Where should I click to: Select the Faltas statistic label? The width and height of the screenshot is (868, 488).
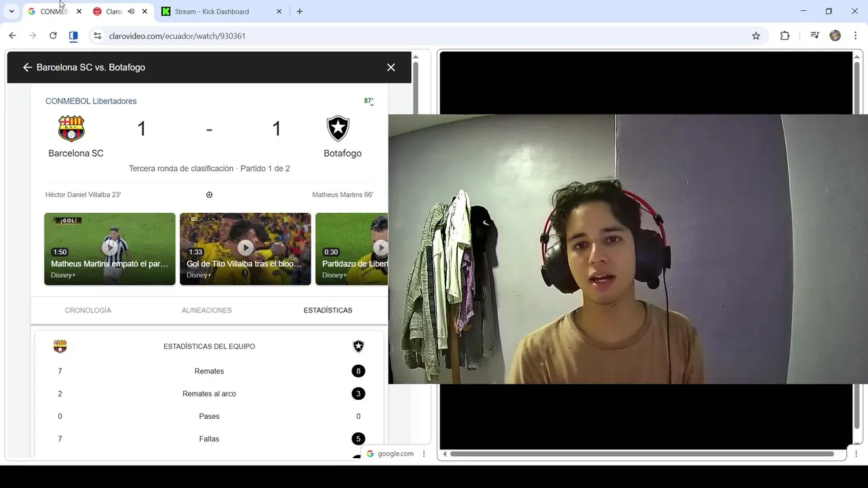coord(209,439)
